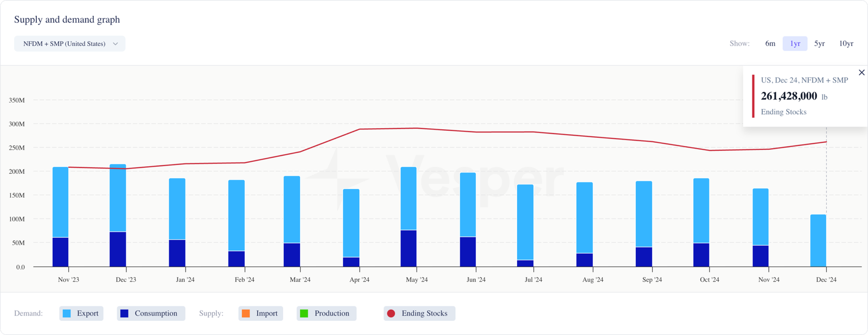The height and width of the screenshot is (335, 868).
Task: Show the 5yr time range
Action: [x=819, y=43]
